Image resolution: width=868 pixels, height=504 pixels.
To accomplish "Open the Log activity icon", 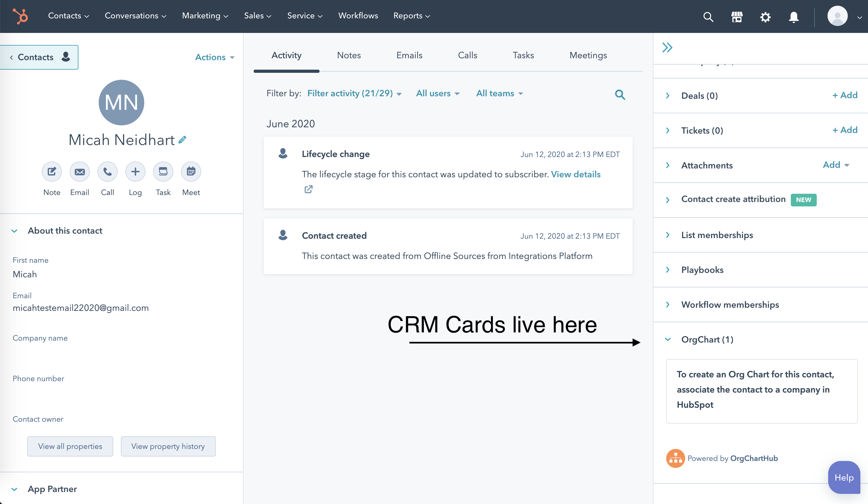I will click(x=135, y=171).
